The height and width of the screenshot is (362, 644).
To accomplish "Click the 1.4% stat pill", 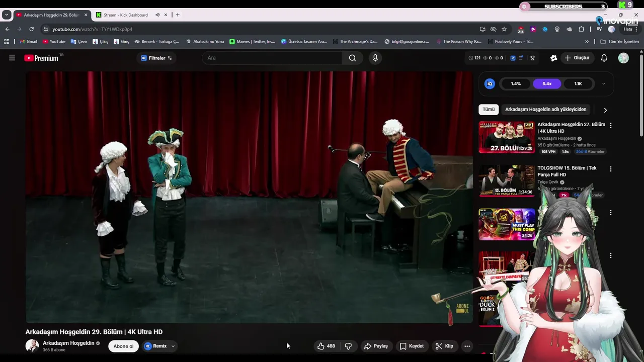I will pos(516,84).
